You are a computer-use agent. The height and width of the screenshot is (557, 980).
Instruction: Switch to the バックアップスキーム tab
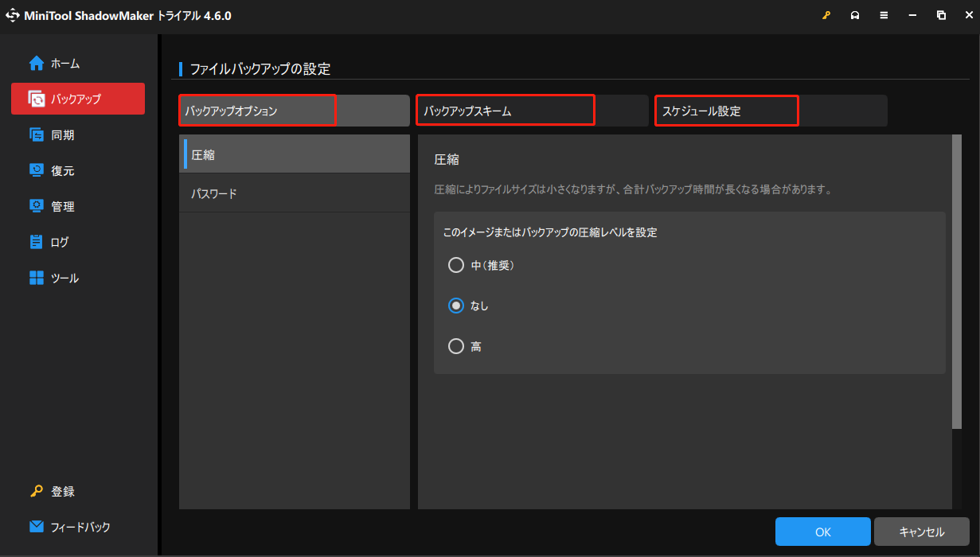[x=533, y=111]
